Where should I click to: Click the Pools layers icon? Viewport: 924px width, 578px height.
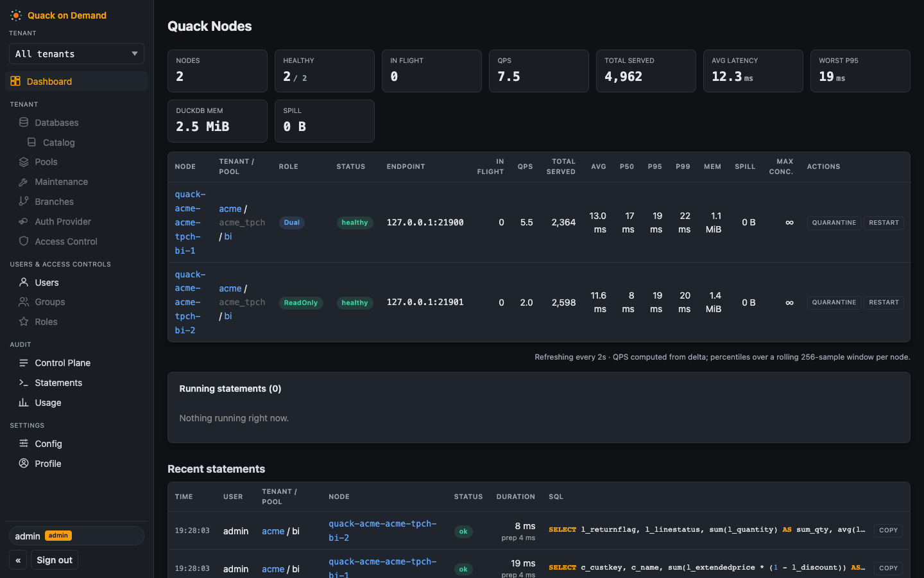coord(24,162)
